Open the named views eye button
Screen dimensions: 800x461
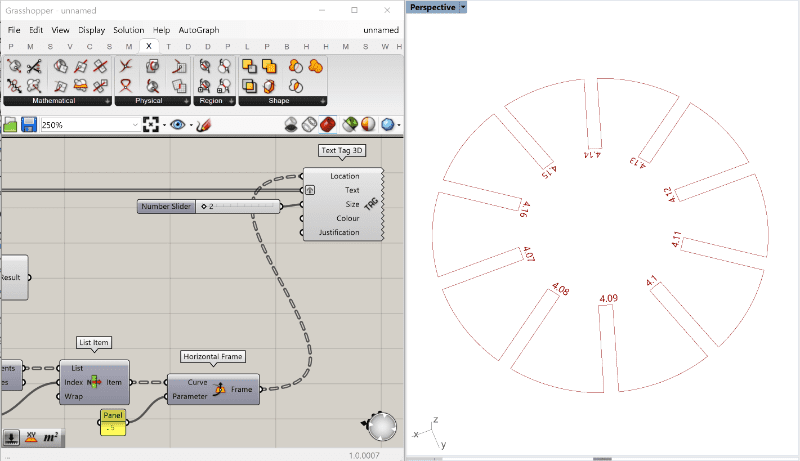178,125
